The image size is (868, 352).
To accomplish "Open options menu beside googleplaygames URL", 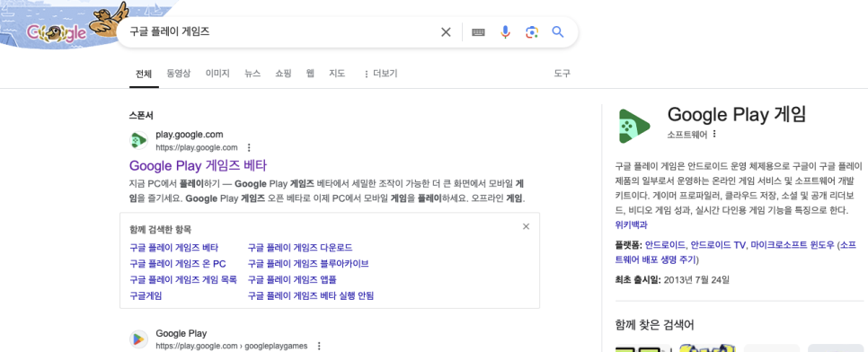I will coord(319,346).
